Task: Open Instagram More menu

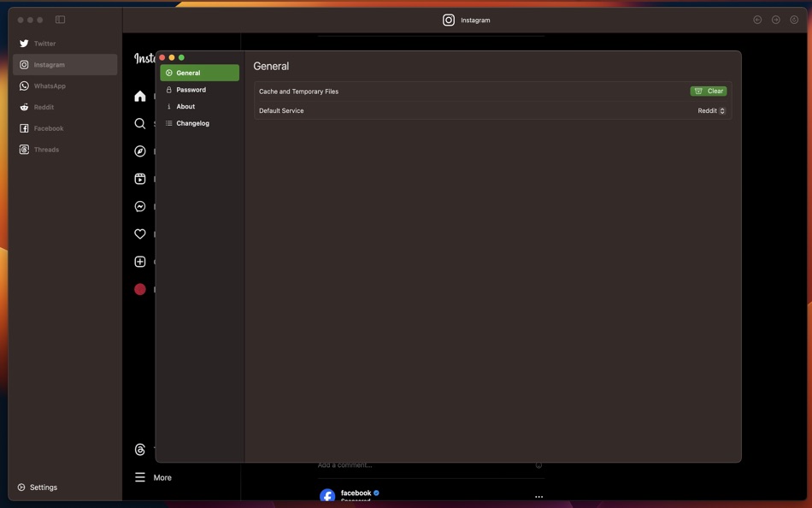Action: (x=153, y=477)
